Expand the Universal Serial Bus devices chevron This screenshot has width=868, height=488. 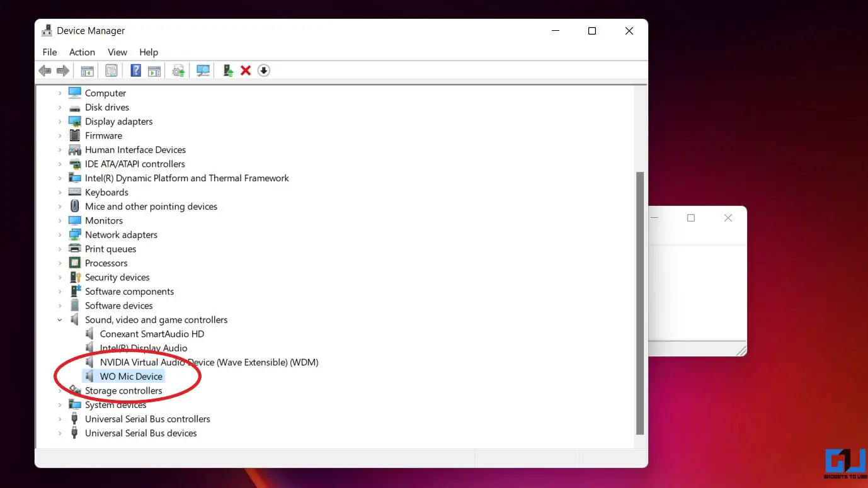click(x=60, y=433)
